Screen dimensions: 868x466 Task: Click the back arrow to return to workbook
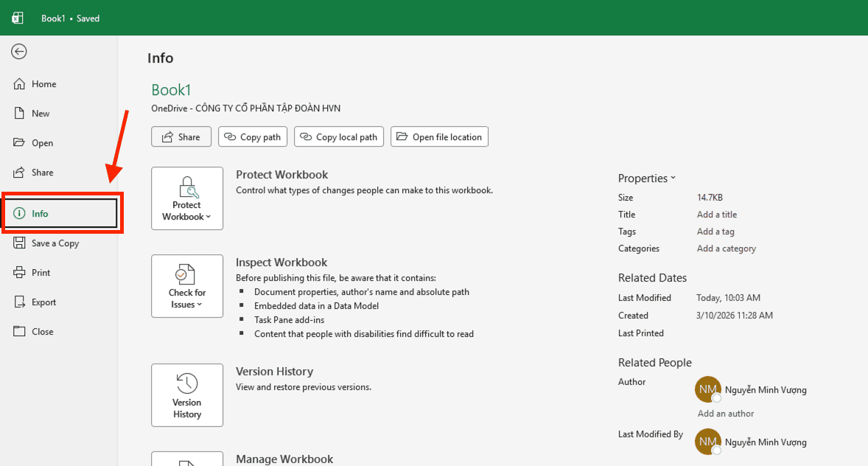pos(19,51)
